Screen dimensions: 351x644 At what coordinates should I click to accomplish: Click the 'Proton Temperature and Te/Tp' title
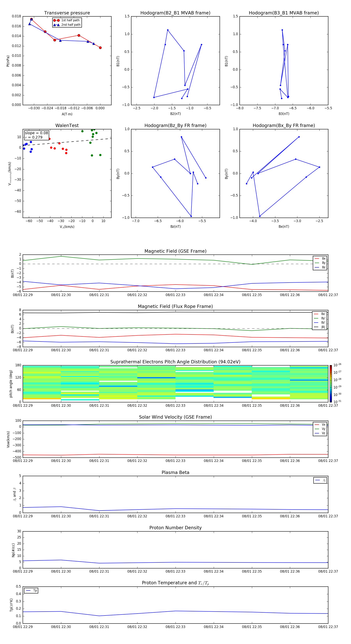click(x=175, y=583)
